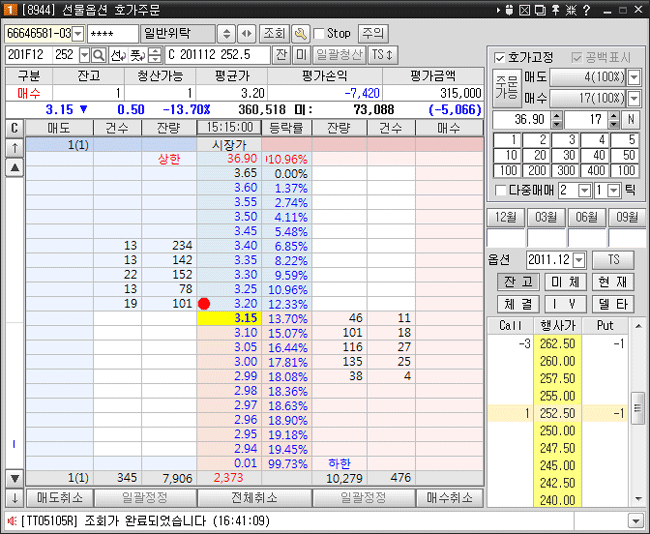This screenshot has height=534, width=650.
Task: Open the 다중매매 count dropdown showing 2
Action: point(584,191)
